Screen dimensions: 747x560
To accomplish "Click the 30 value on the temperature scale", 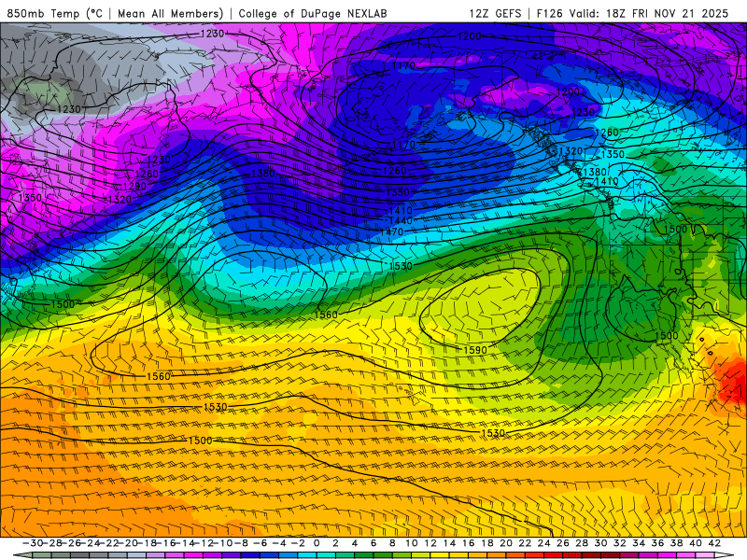I will coord(600,543).
